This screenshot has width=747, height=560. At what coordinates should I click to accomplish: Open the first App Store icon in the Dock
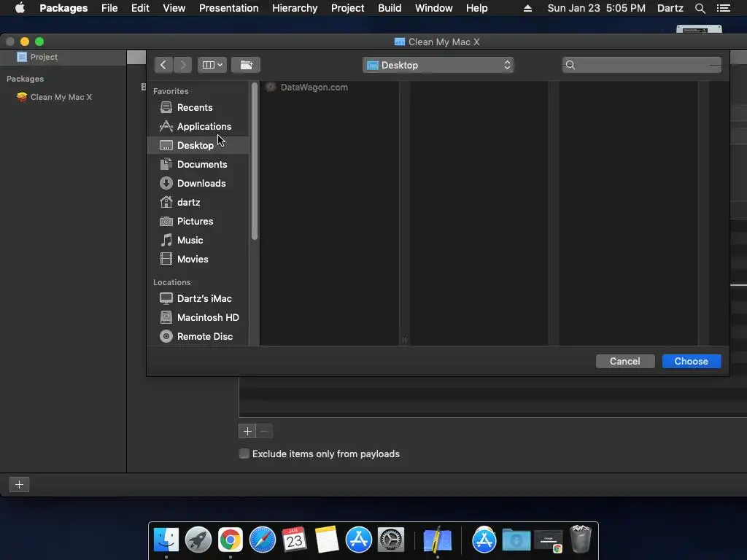pos(359,540)
